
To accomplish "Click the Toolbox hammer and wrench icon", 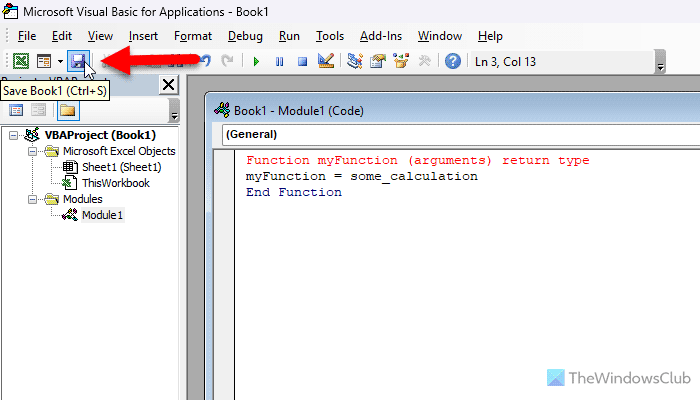I will click(x=424, y=61).
